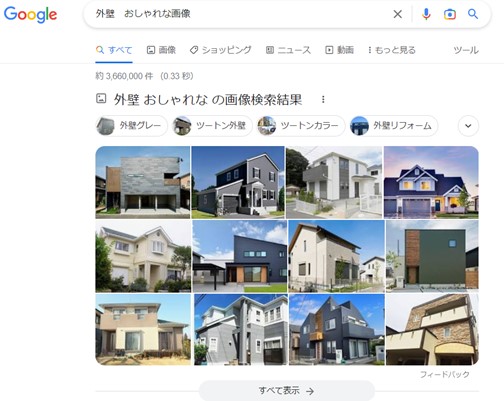Click すべて表示 button

tap(287, 391)
